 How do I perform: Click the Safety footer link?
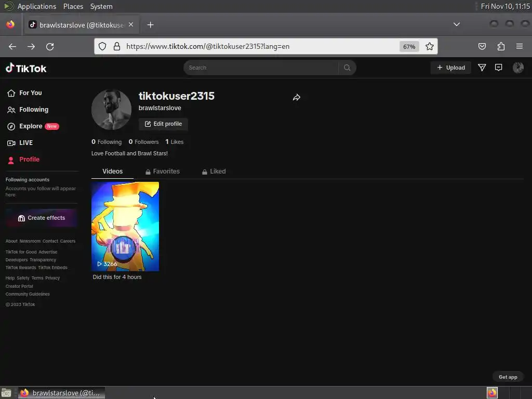[23, 278]
